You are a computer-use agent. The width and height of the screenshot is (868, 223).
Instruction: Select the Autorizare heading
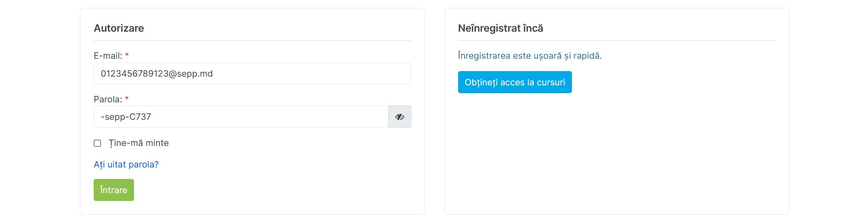(x=119, y=28)
